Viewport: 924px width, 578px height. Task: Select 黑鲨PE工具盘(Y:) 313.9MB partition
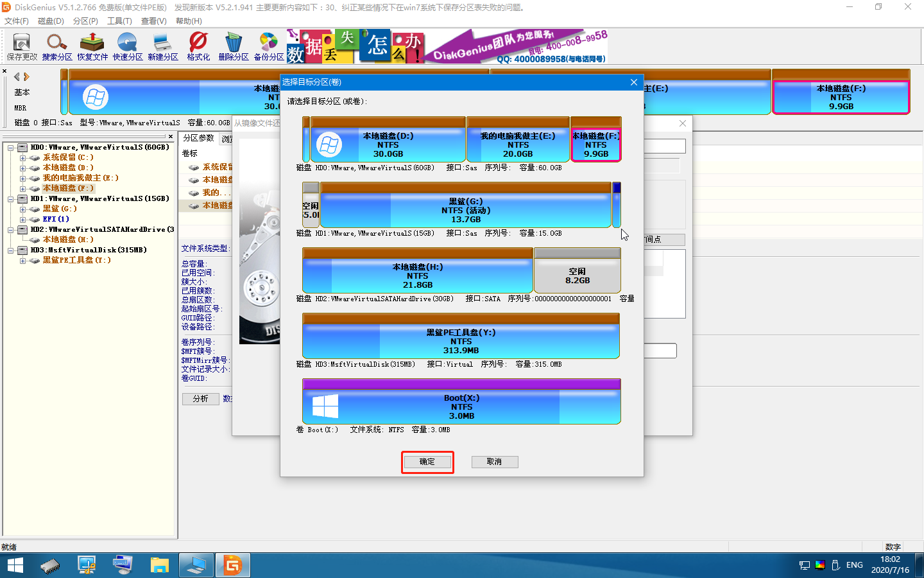(x=461, y=336)
